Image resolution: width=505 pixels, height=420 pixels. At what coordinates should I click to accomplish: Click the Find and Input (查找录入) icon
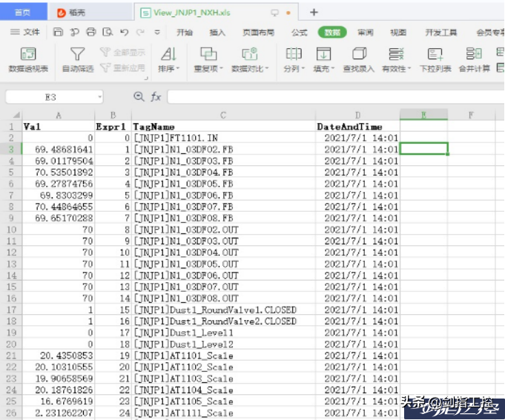point(359,55)
